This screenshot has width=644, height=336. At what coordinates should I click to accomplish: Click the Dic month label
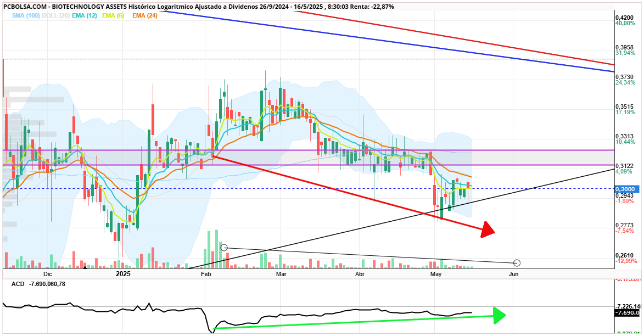48,274
